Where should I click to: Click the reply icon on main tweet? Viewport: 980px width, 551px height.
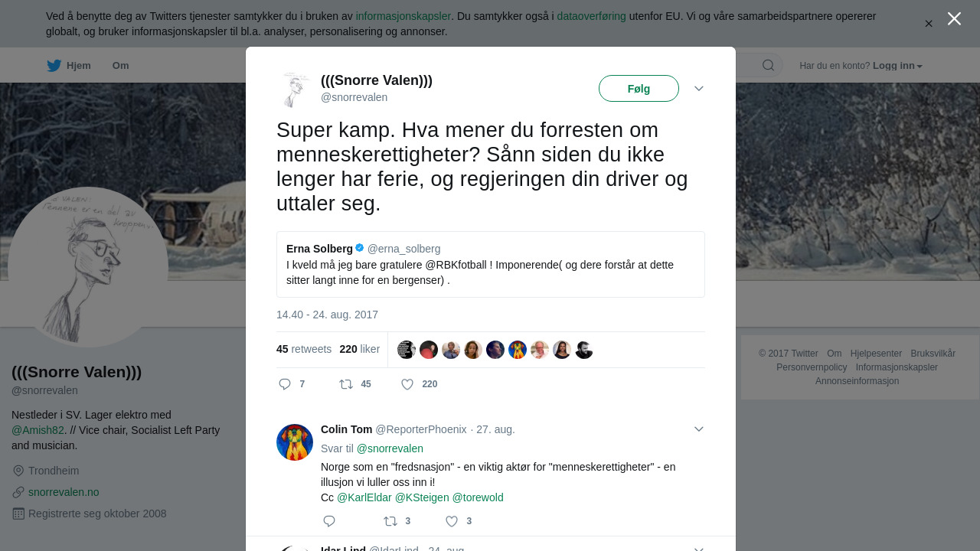pos(285,384)
